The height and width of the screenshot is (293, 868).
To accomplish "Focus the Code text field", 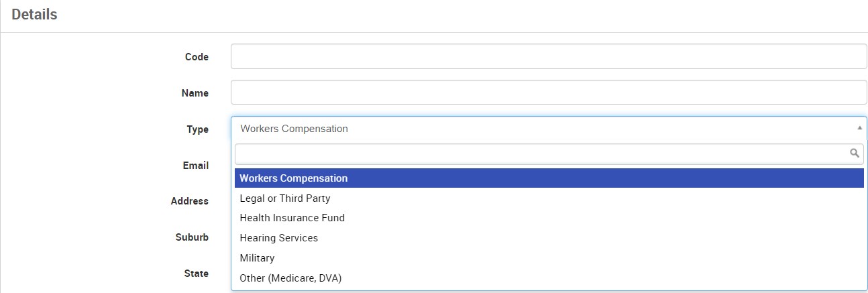I will (549, 57).
